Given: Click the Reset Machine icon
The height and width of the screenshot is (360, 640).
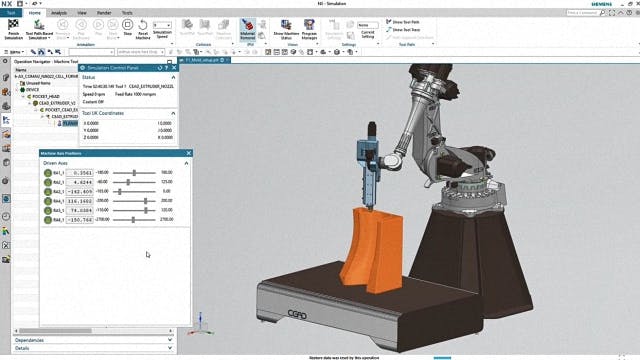Looking at the screenshot, I should tap(143, 25).
